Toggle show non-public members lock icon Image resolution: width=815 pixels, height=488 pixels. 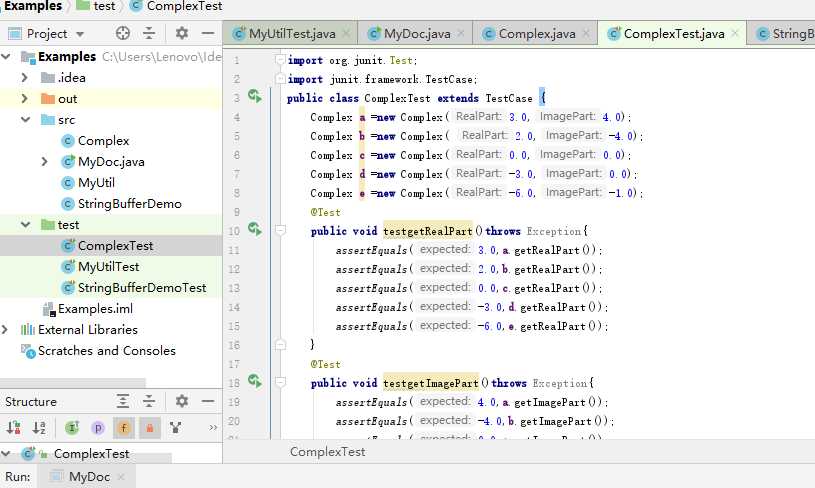click(150, 428)
